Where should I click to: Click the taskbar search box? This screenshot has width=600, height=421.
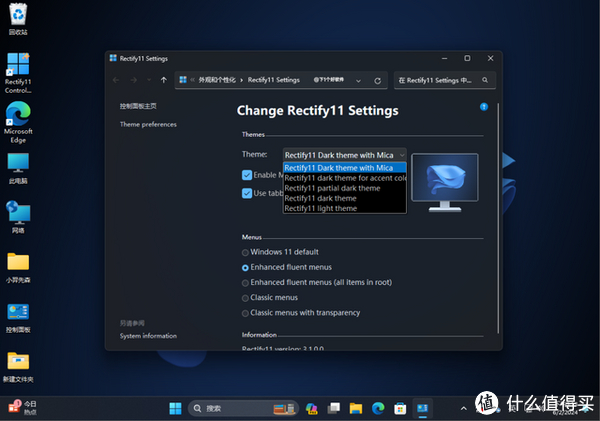point(243,408)
